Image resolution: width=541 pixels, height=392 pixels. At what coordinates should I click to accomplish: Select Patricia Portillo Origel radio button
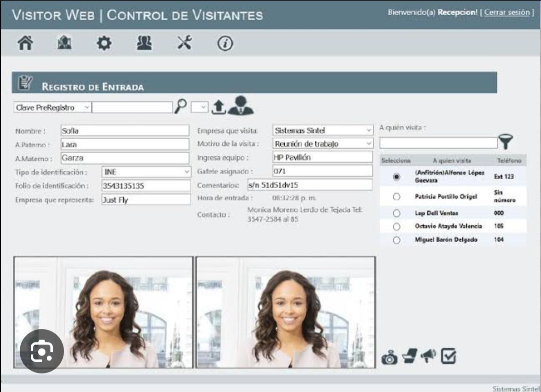pyautogui.click(x=396, y=197)
